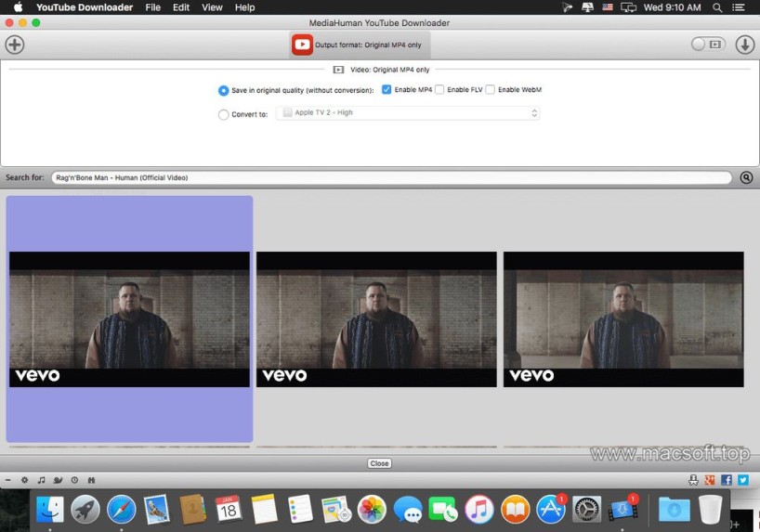This screenshot has width=760, height=532.
Task: Open the View menu in menu bar
Action: click(212, 7)
